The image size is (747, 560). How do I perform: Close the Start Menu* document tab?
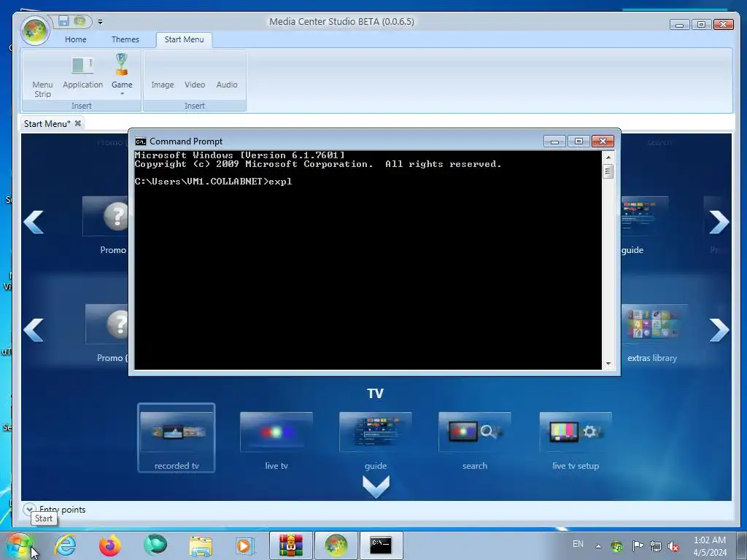(77, 123)
